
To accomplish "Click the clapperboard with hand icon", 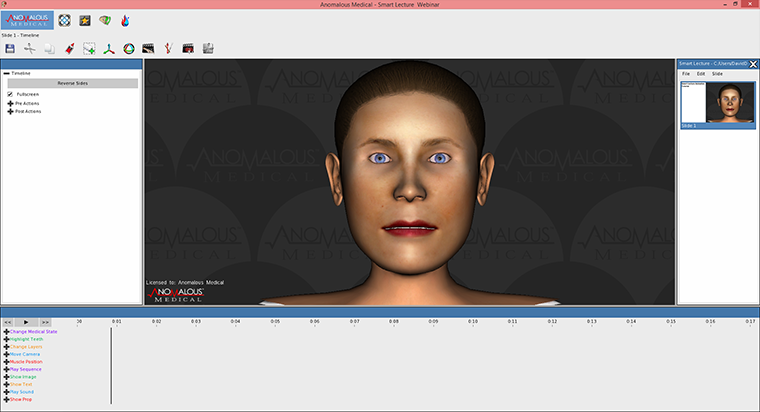I will [148, 48].
